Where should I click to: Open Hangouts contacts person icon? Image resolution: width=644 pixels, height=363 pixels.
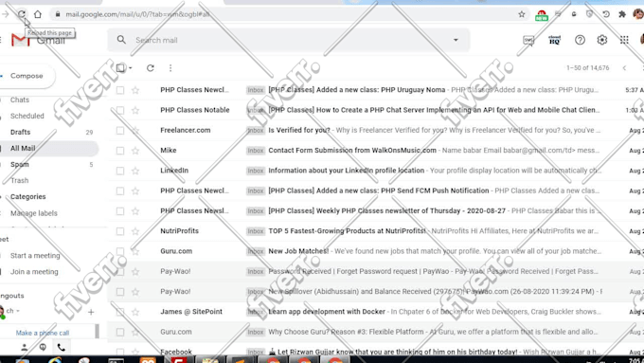pos(25,348)
